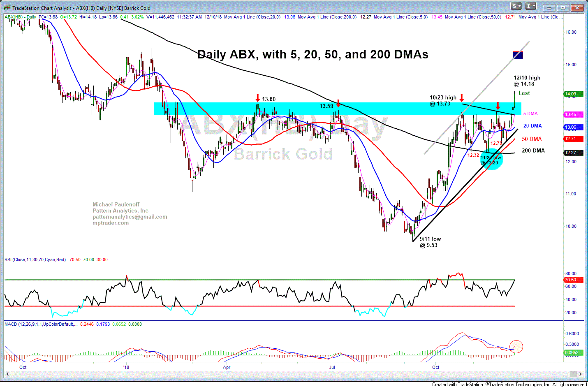Click the 10.00 price axis label

[571, 226]
